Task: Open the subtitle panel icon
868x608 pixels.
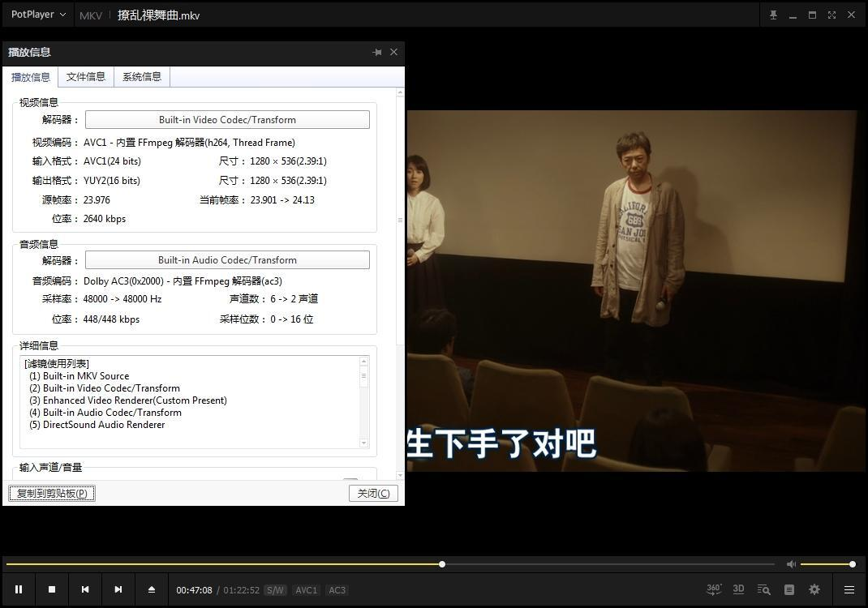Action: point(789,589)
